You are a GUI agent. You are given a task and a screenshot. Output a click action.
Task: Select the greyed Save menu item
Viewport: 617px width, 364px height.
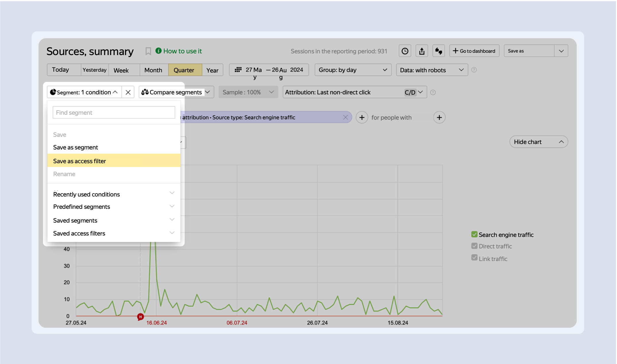click(114, 135)
